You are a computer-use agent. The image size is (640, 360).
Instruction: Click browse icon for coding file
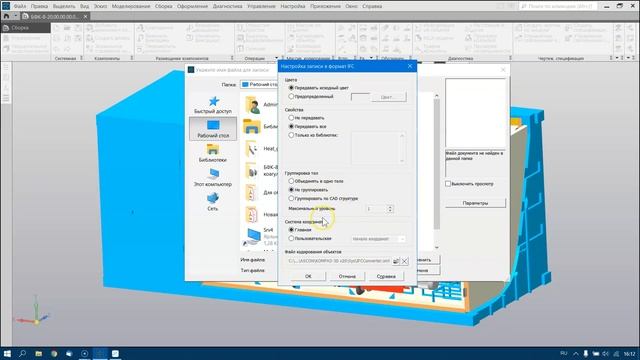coord(396,261)
